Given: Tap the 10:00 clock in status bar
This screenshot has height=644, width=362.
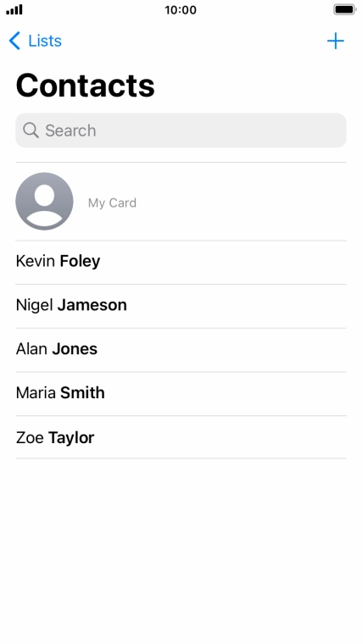Looking at the screenshot, I should [181, 10].
